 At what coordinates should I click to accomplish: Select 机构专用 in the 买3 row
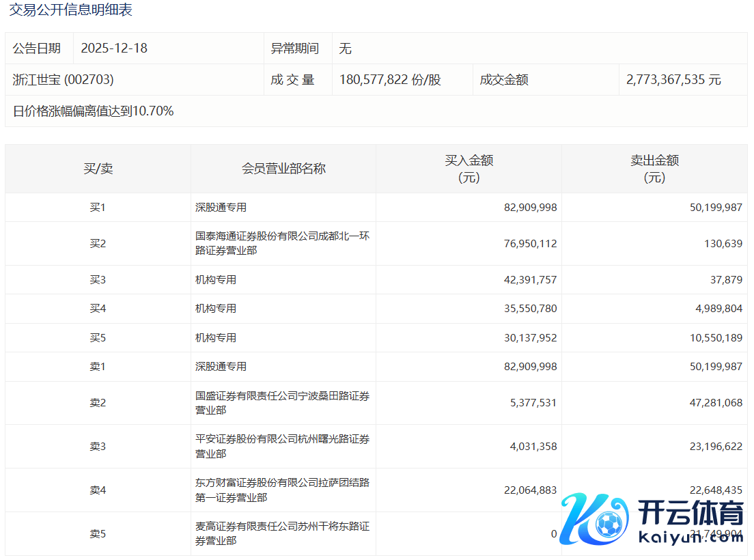click(x=216, y=280)
